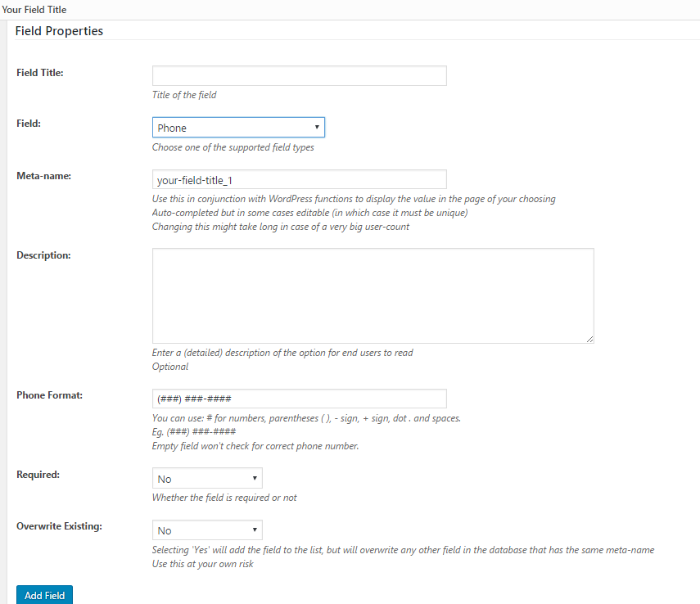Click the Phone Format: label

pyautogui.click(x=50, y=395)
